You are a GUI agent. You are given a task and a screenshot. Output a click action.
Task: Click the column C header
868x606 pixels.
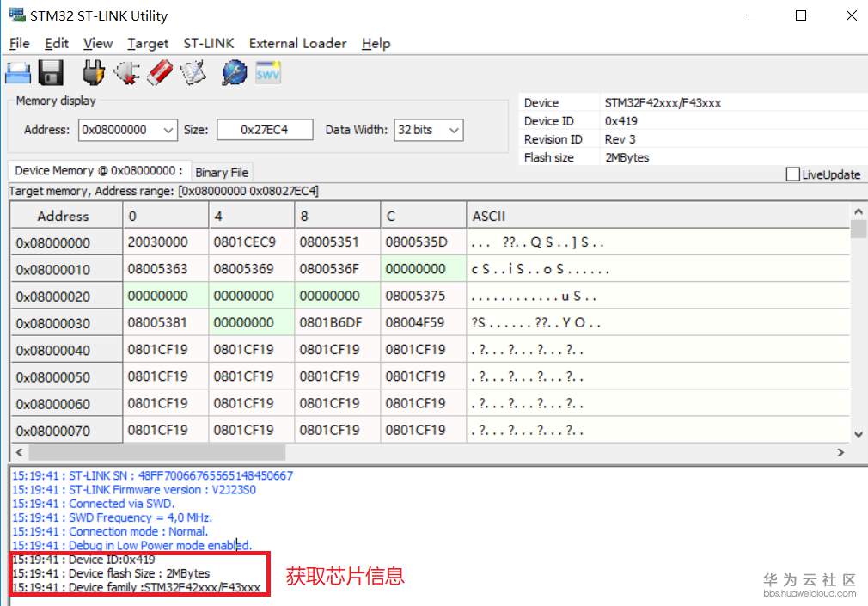(x=424, y=216)
